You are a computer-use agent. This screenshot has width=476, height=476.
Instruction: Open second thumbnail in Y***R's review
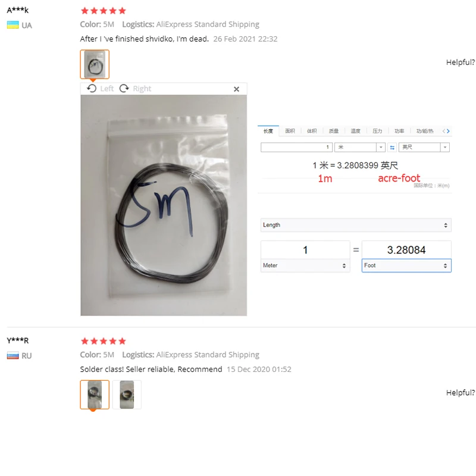coord(127,394)
